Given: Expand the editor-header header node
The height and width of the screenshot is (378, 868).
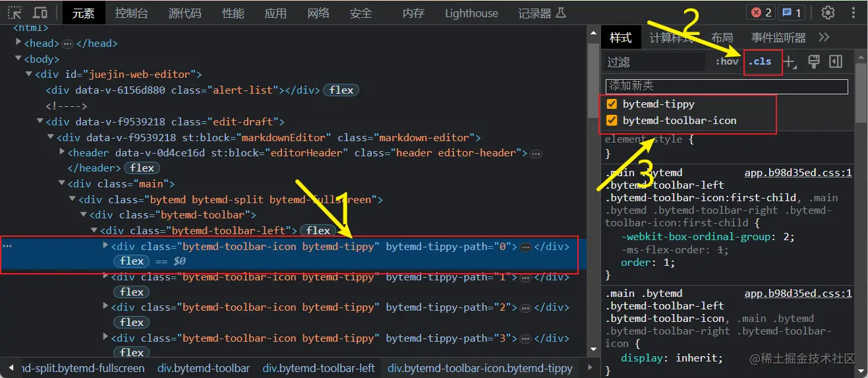Looking at the screenshot, I should (61, 153).
